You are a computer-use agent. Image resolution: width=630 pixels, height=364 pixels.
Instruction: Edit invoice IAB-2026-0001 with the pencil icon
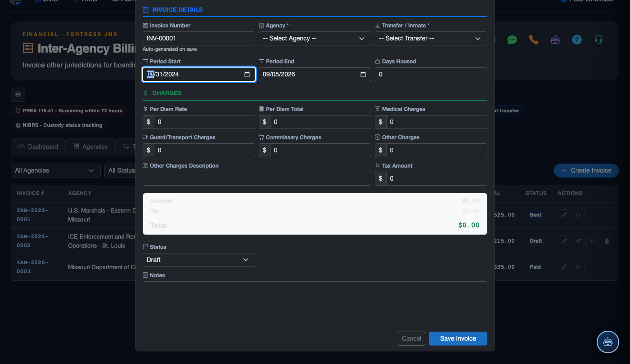click(563, 215)
